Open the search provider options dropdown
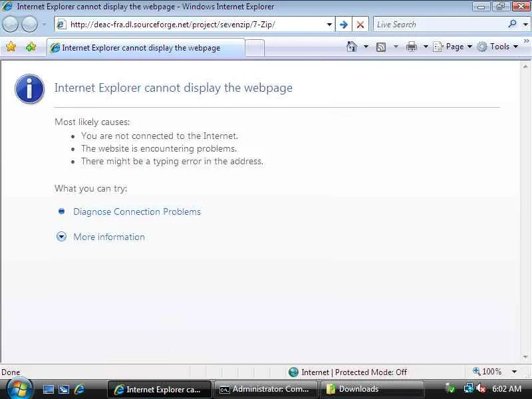 [525, 25]
